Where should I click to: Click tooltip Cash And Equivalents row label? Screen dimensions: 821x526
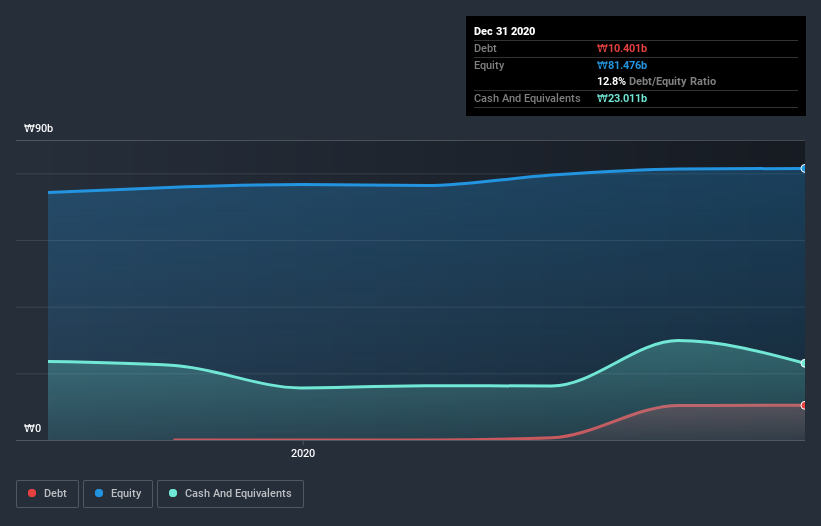(x=527, y=98)
